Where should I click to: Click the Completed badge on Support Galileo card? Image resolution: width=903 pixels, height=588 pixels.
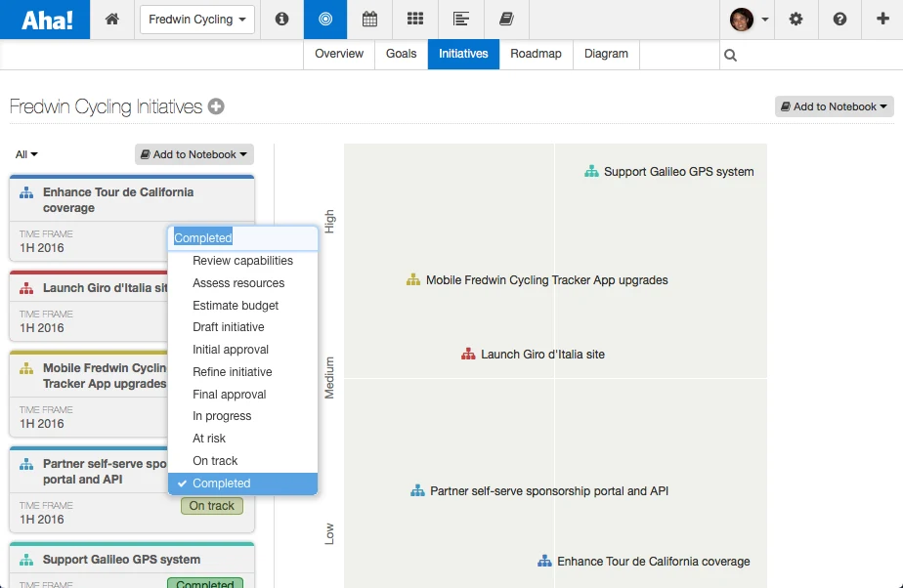pos(205,583)
